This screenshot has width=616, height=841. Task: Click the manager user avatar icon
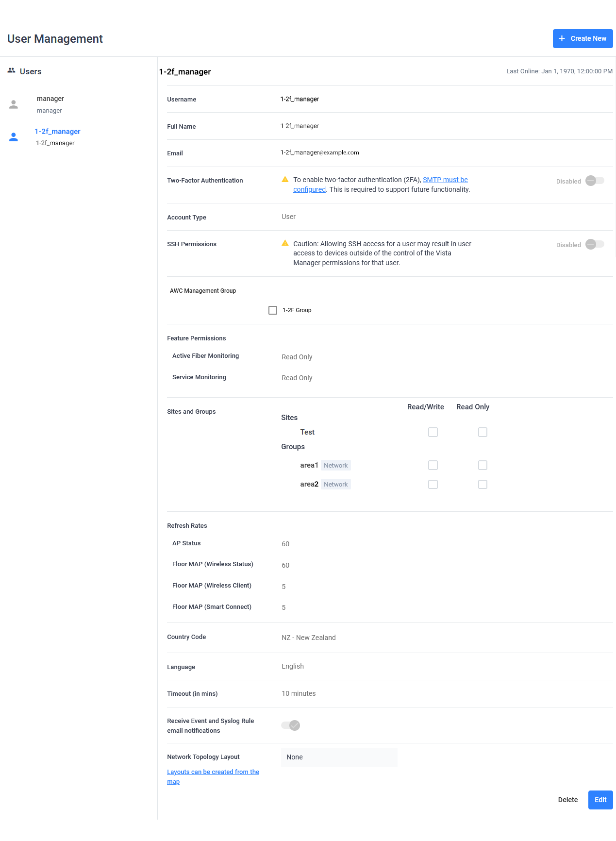click(14, 104)
